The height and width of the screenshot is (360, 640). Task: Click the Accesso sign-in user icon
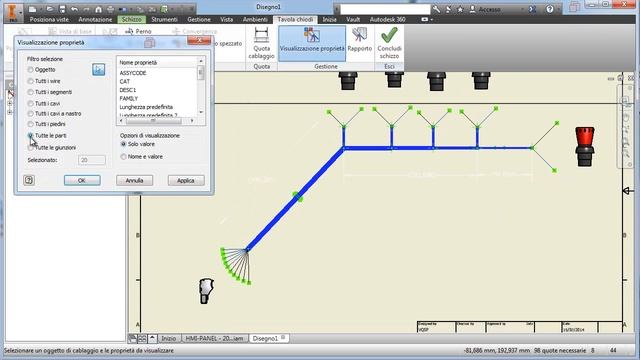[x=472, y=9]
